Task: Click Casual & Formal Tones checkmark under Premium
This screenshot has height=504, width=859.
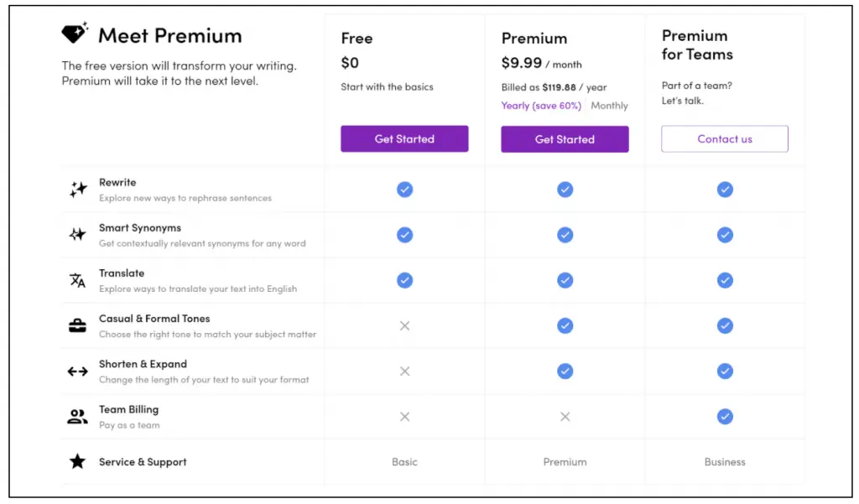Action: coord(565,325)
